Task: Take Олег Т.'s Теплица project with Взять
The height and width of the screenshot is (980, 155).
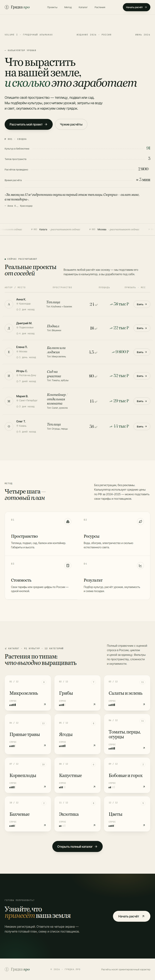Action: pos(142,426)
